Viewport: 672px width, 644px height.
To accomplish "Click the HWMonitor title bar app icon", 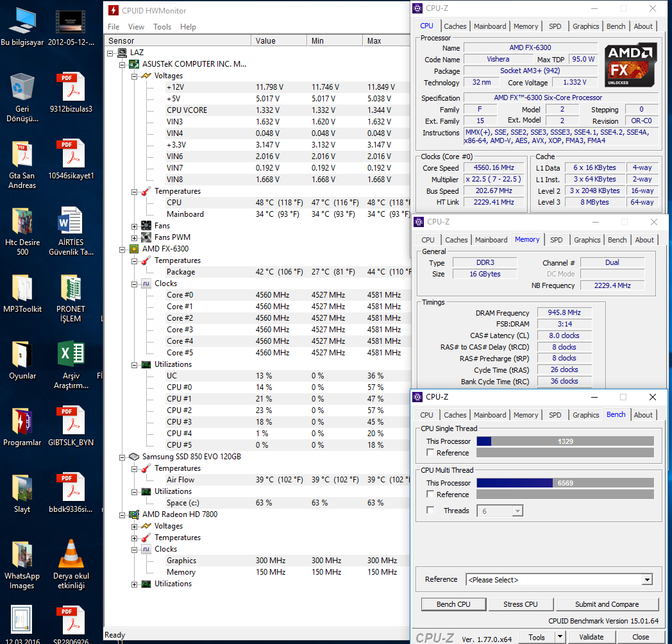I will tap(113, 10).
